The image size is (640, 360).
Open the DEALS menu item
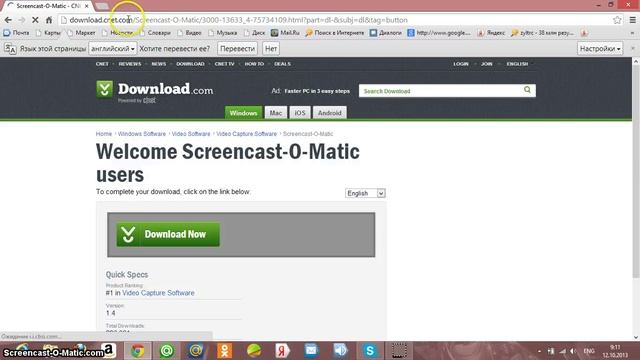pyautogui.click(x=282, y=64)
